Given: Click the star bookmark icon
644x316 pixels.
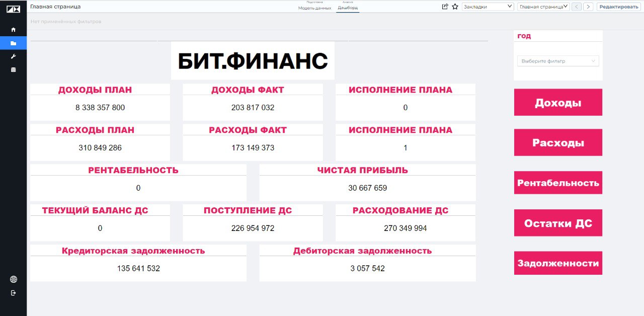Looking at the screenshot, I should pos(455,7).
